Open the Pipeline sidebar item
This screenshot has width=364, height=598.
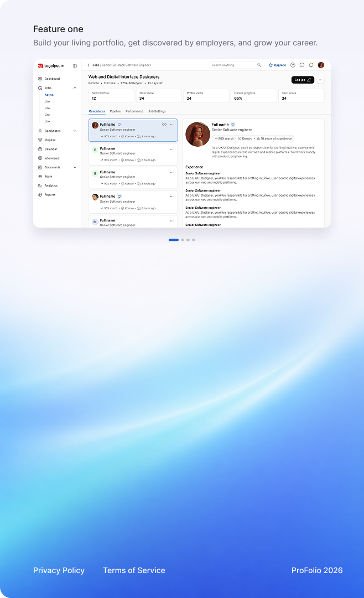point(50,140)
